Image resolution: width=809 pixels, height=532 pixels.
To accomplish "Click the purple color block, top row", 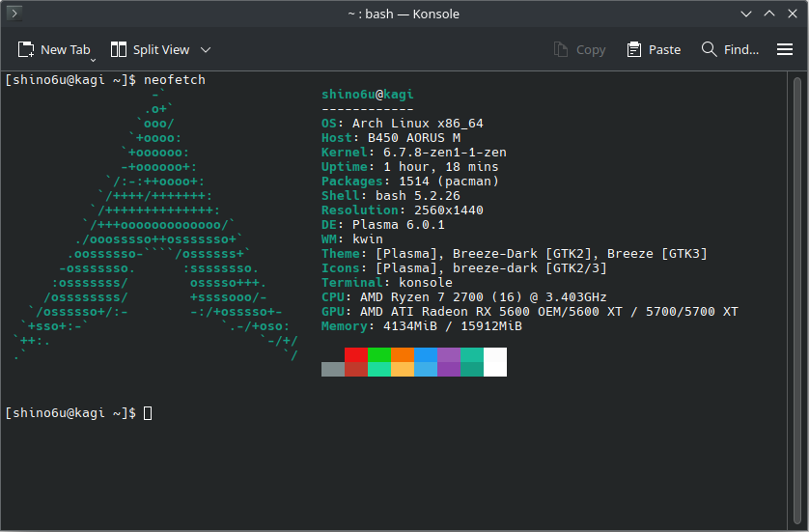I will (x=449, y=355).
